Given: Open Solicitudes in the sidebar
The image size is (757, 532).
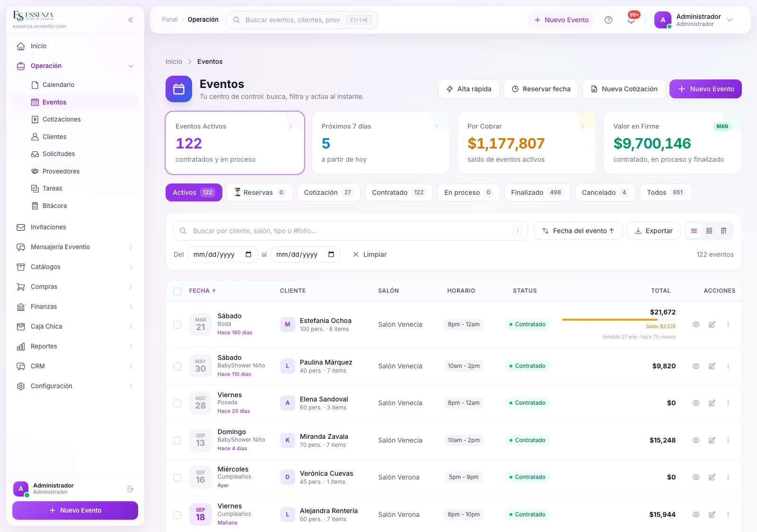Looking at the screenshot, I should click(75, 154).
